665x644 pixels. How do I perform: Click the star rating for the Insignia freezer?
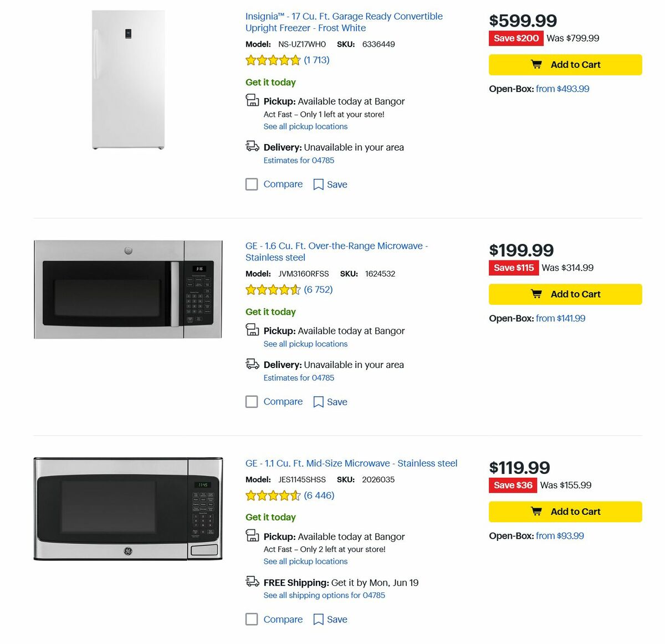(273, 60)
